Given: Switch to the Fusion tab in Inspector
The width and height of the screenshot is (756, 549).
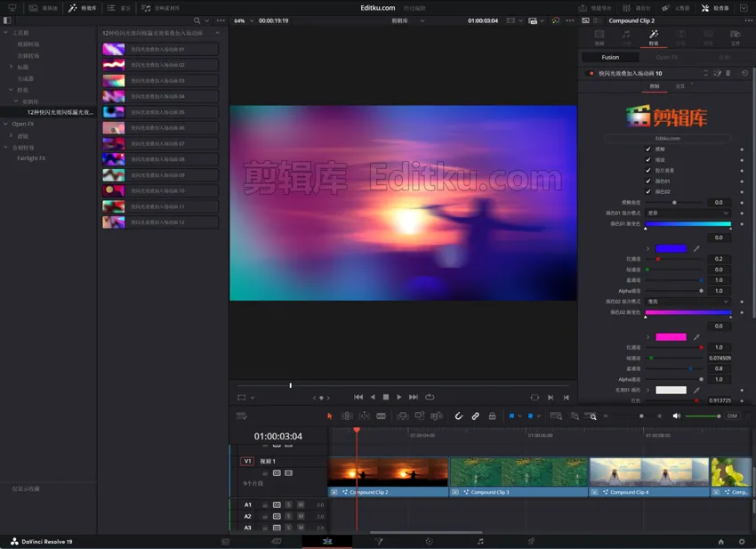Looking at the screenshot, I should tap(610, 57).
